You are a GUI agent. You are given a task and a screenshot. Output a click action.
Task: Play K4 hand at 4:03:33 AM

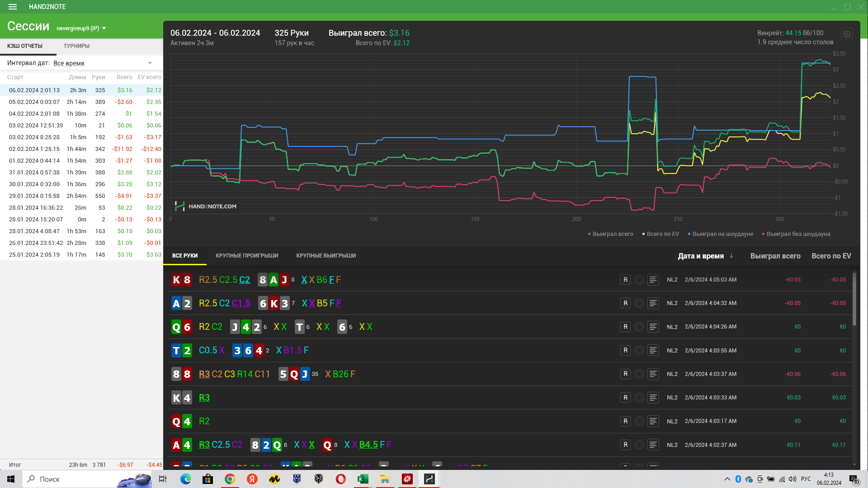tap(639, 398)
